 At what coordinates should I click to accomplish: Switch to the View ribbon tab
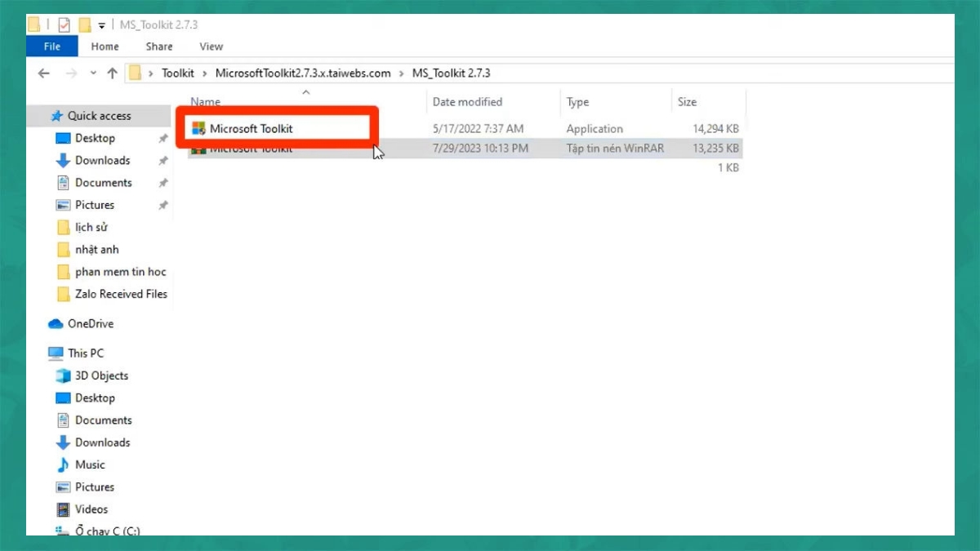(211, 47)
